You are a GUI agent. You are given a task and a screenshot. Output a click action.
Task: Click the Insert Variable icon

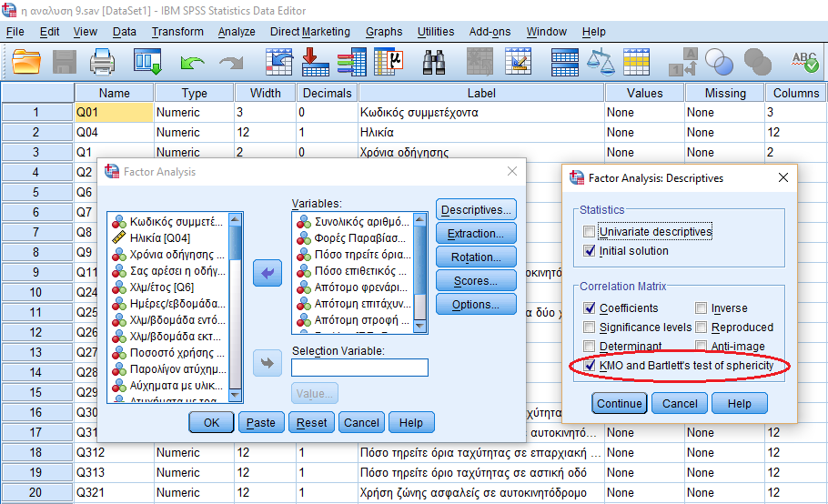point(518,61)
